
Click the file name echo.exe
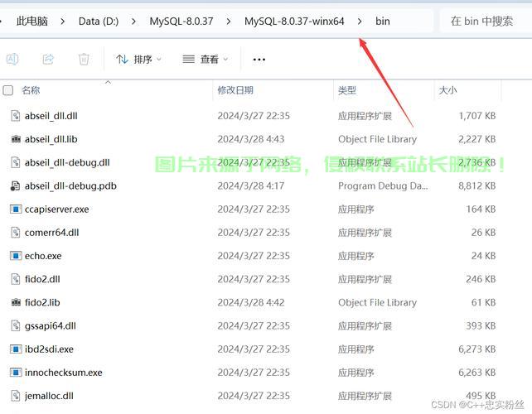43,256
